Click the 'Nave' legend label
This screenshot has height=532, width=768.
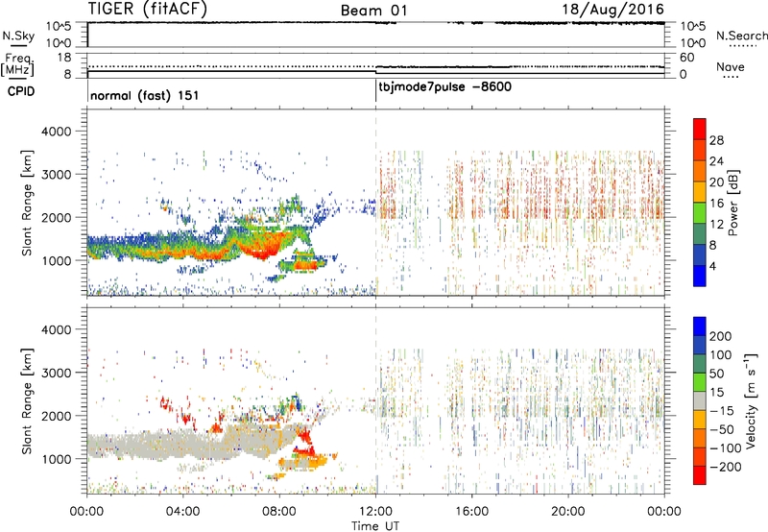coord(730,66)
